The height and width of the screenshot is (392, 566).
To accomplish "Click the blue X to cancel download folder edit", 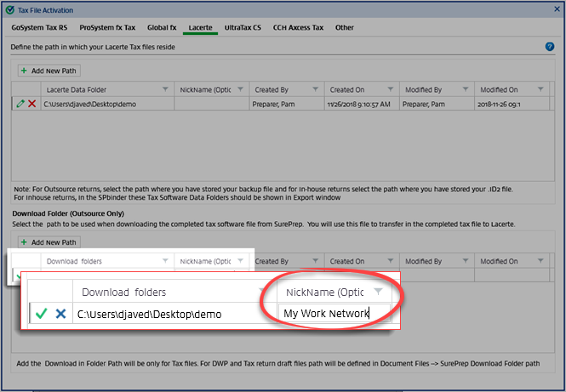I will 60,314.
